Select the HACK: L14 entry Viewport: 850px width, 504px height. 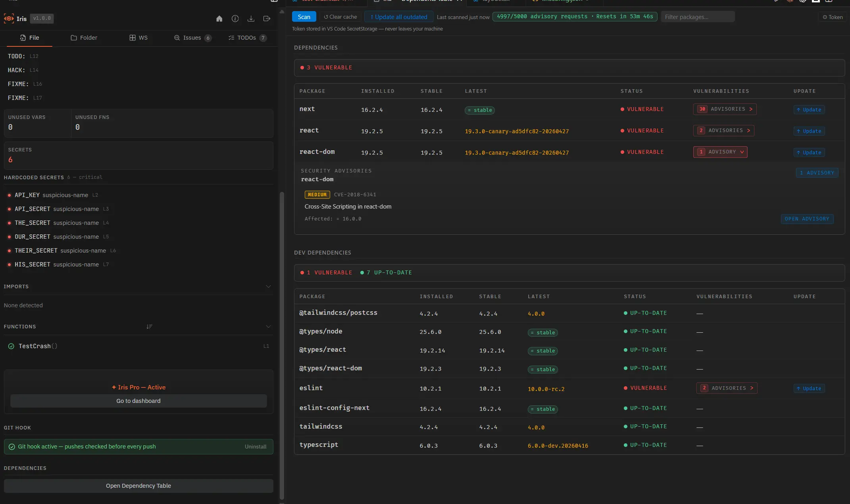pyautogui.click(x=23, y=70)
